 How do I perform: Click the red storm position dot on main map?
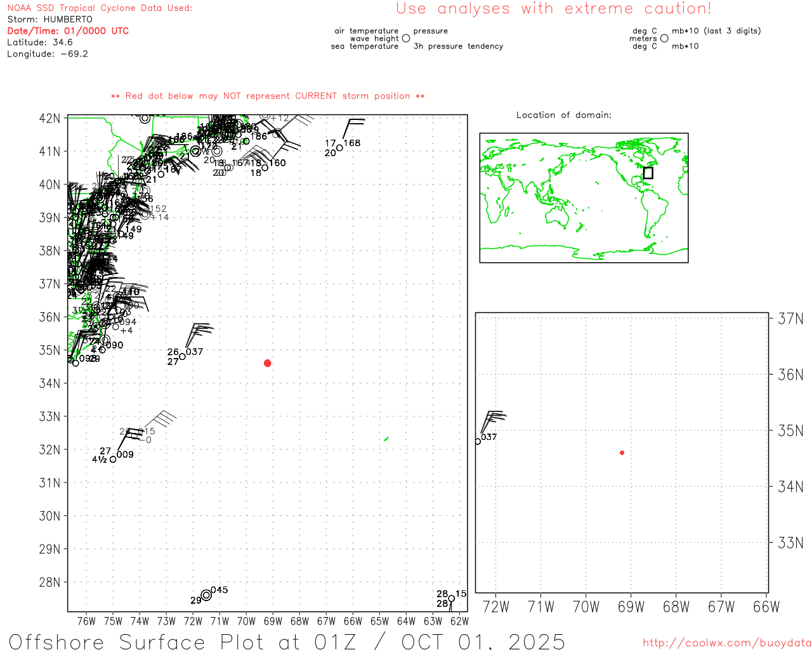click(268, 363)
